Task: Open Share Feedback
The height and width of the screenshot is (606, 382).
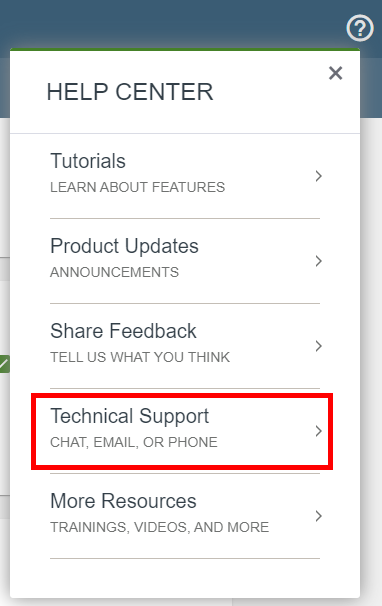Action: (x=185, y=346)
